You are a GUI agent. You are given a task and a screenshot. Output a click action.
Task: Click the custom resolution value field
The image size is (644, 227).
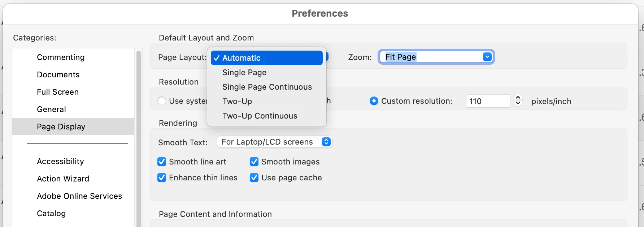click(488, 101)
